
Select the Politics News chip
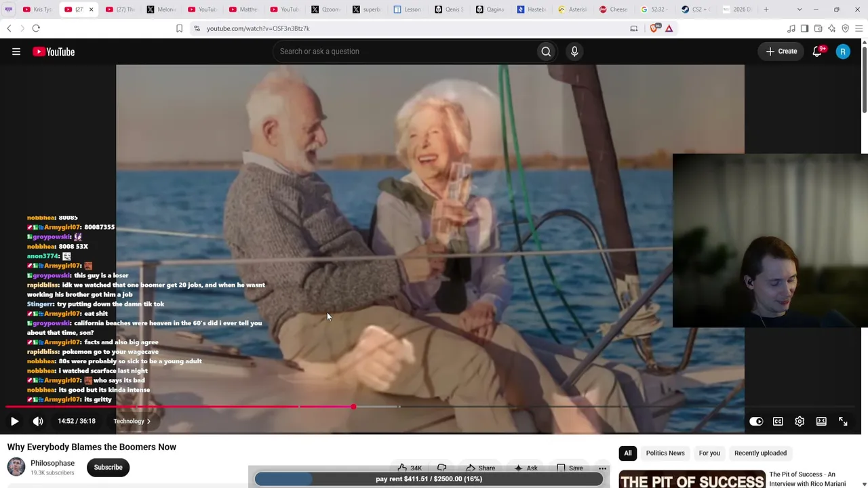[x=665, y=453]
